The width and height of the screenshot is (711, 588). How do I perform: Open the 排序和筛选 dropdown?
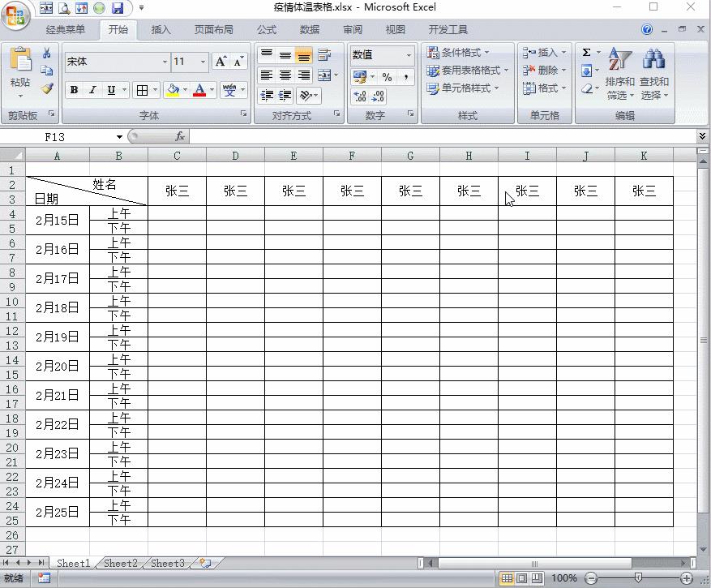tap(619, 74)
